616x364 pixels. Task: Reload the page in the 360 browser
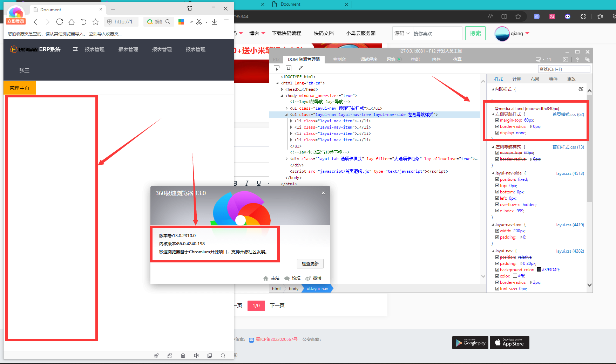pyautogui.click(x=60, y=22)
